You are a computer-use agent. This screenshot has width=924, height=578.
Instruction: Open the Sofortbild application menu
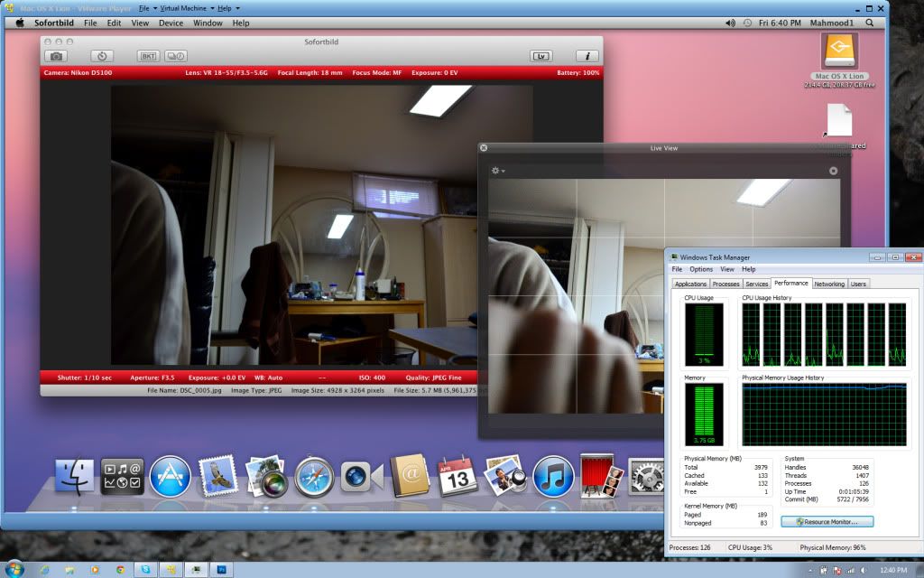(x=53, y=23)
